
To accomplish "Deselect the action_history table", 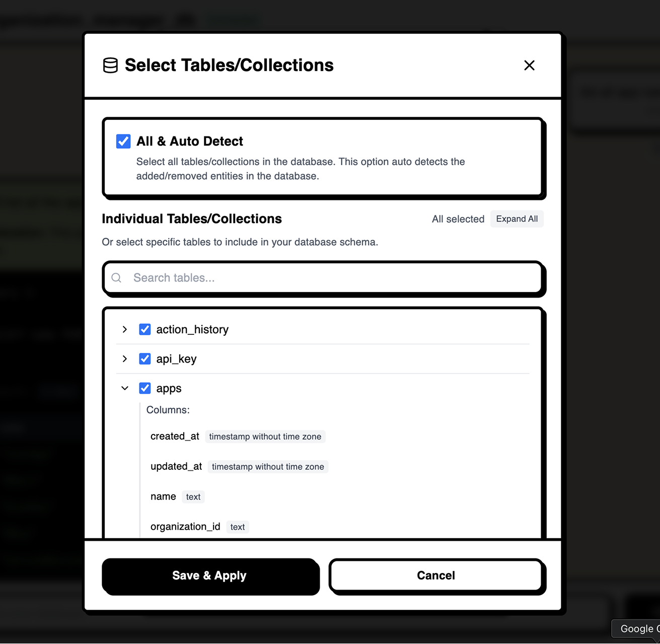I will tap(144, 329).
